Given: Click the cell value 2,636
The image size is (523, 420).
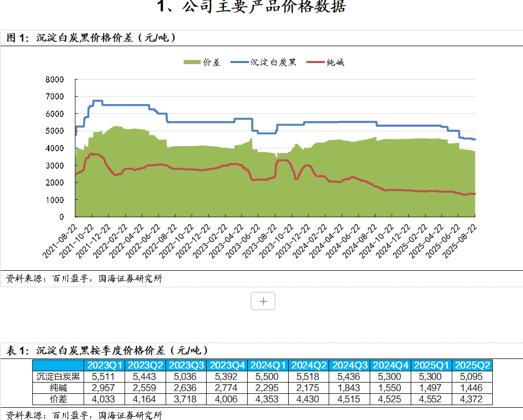Looking at the screenshot, I should (x=185, y=388).
